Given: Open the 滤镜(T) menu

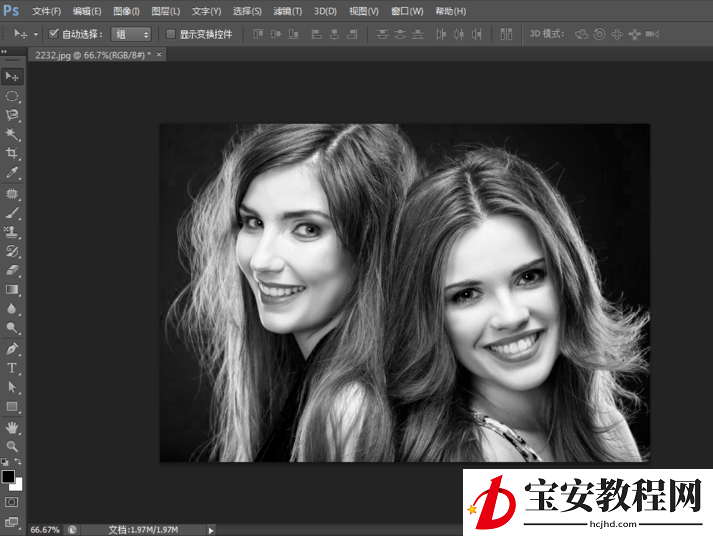Looking at the screenshot, I should (288, 11).
